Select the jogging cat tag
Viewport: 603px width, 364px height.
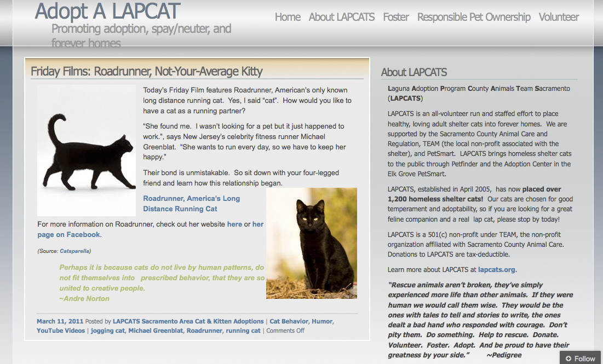coord(108,331)
